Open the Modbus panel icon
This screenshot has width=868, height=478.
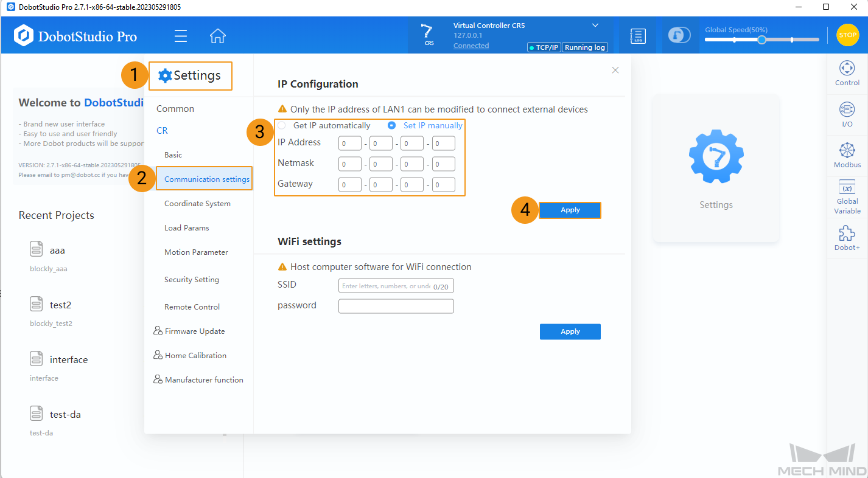tap(847, 156)
